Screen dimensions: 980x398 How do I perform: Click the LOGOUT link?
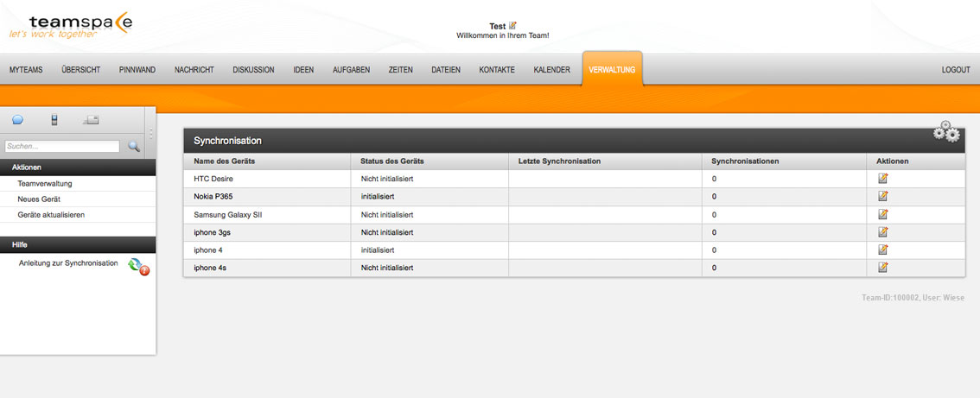[956, 70]
